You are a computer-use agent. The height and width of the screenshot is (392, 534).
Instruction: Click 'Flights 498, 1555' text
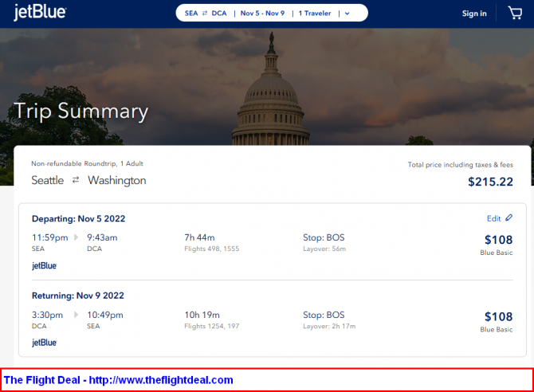(x=211, y=249)
